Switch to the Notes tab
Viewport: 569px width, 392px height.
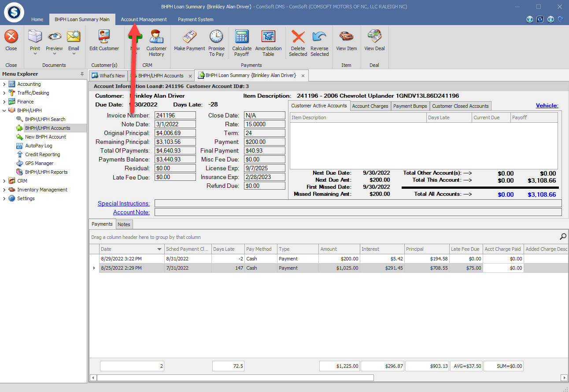(x=124, y=224)
